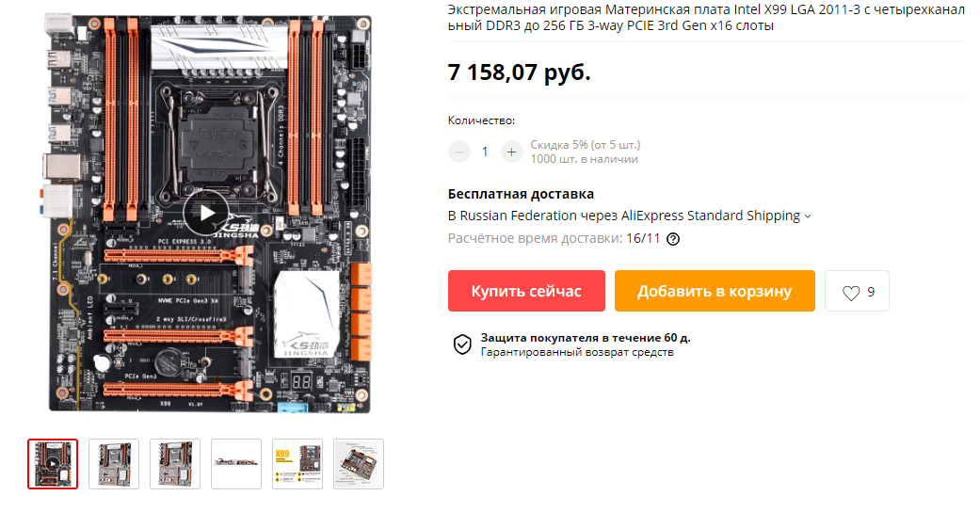Click the product title text

[x=706, y=18]
